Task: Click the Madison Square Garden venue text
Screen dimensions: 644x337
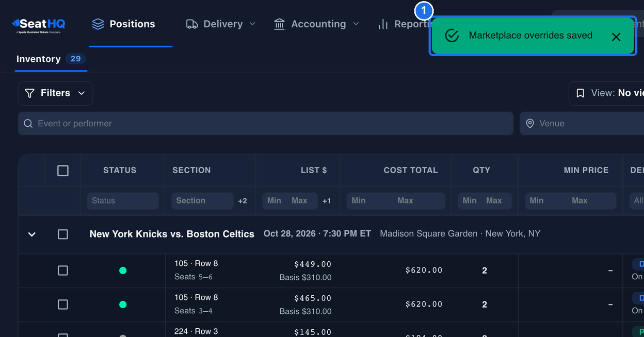Action: (x=460, y=233)
